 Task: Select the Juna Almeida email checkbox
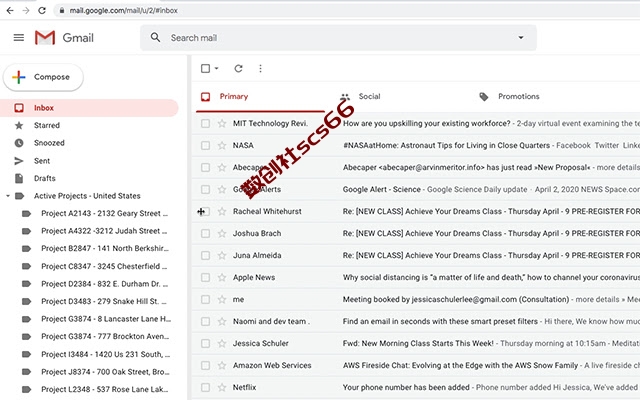(205, 256)
